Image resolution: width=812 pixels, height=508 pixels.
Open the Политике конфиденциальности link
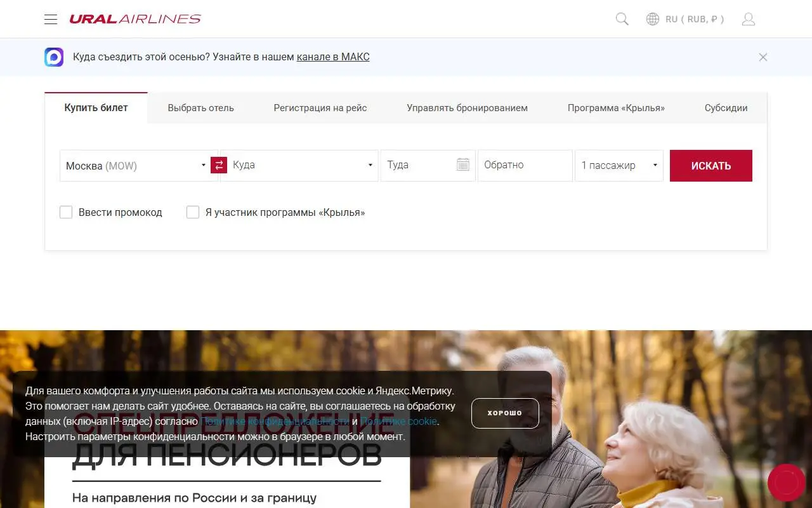point(275,421)
